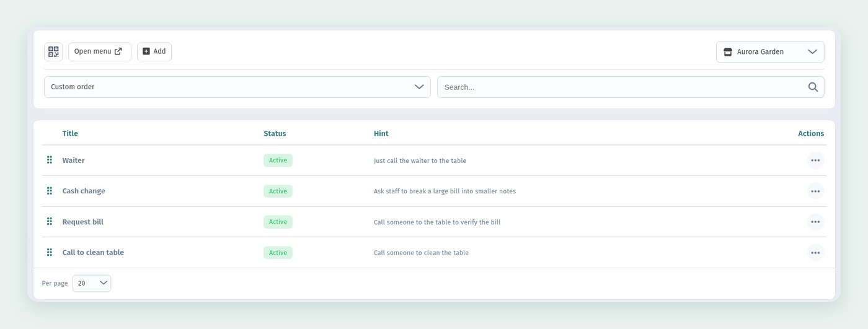Screen dimensions: 868x329
Task: Click the Per page label
Action: pos(55,283)
